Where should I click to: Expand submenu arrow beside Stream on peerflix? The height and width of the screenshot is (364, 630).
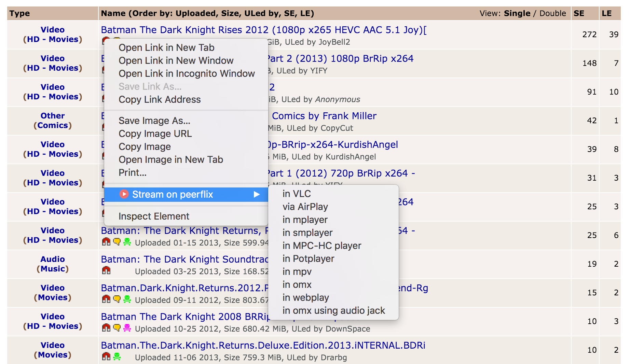(x=257, y=195)
